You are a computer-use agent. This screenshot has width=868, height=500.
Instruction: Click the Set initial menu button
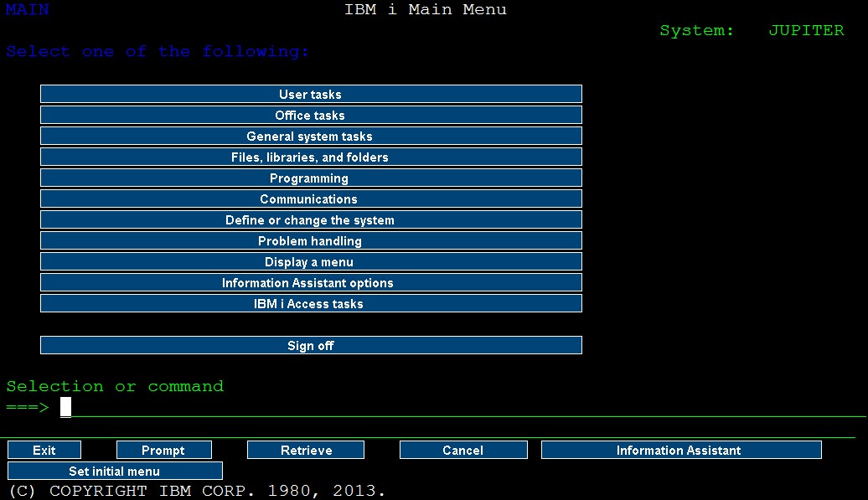[x=114, y=471]
